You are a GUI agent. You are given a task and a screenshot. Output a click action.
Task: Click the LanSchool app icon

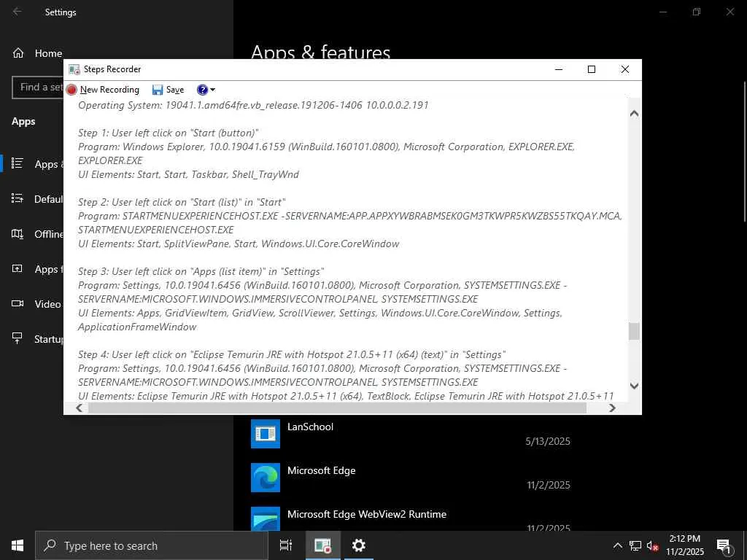(266, 434)
